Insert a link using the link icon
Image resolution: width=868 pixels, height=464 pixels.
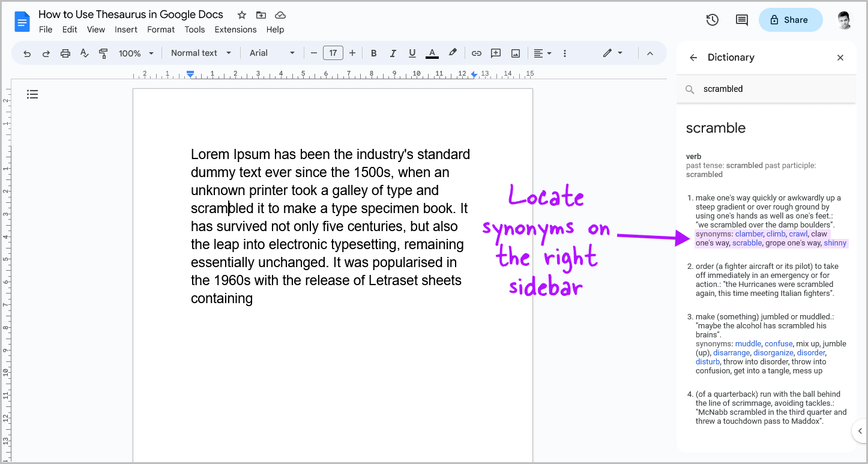click(x=476, y=53)
